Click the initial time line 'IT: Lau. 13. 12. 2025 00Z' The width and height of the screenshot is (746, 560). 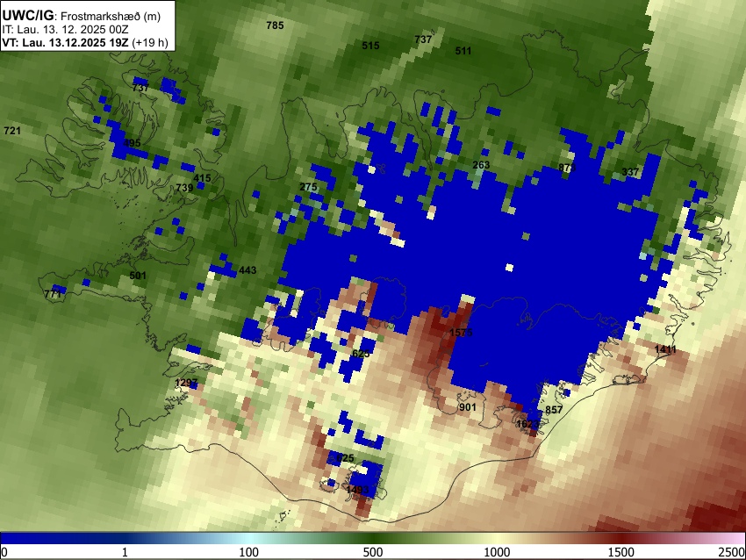pyautogui.click(x=65, y=30)
